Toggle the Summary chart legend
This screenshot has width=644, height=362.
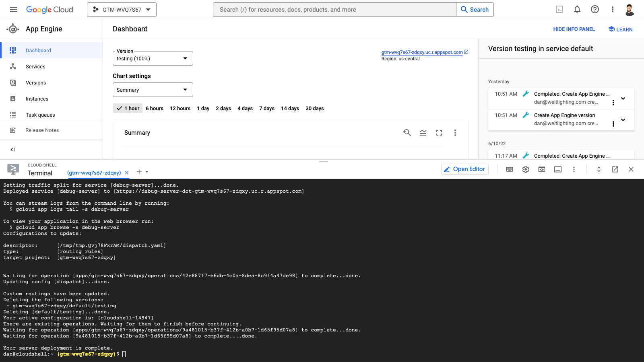coord(423,133)
